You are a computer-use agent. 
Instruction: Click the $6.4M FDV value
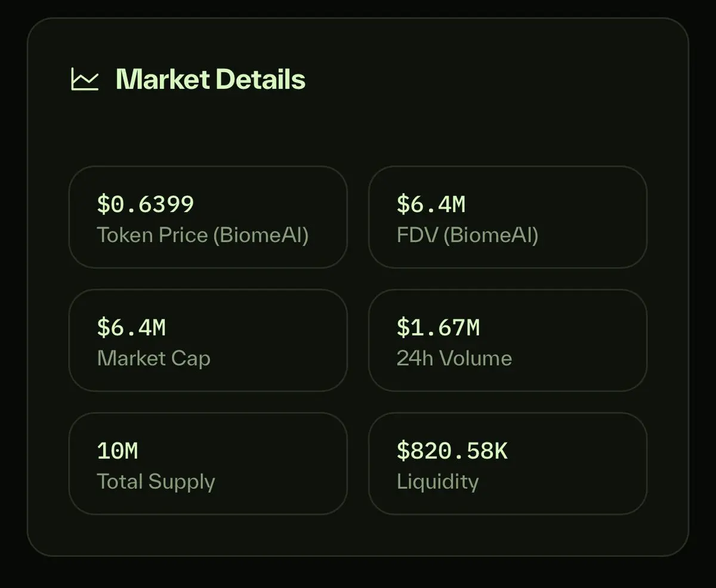tap(431, 204)
